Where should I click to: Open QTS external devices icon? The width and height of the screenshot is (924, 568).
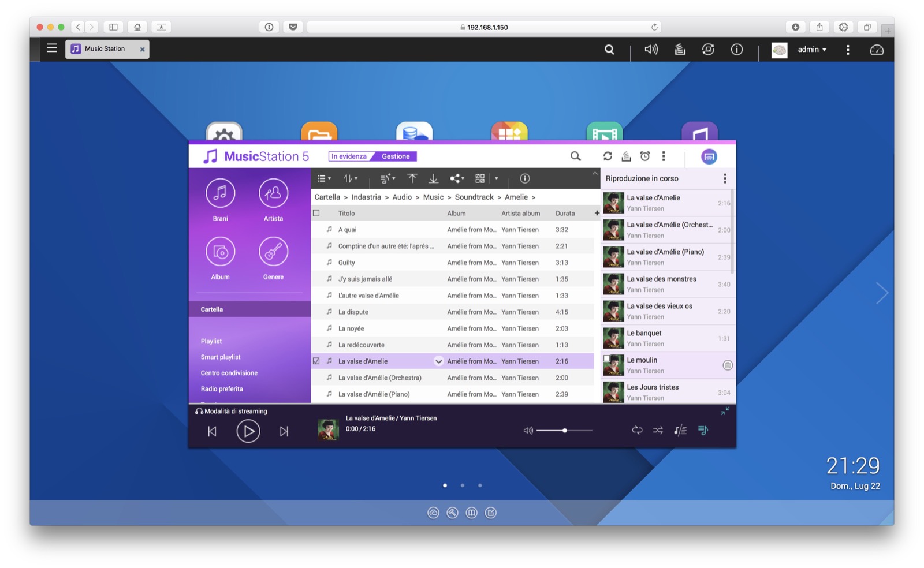click(x=708, y=50)
